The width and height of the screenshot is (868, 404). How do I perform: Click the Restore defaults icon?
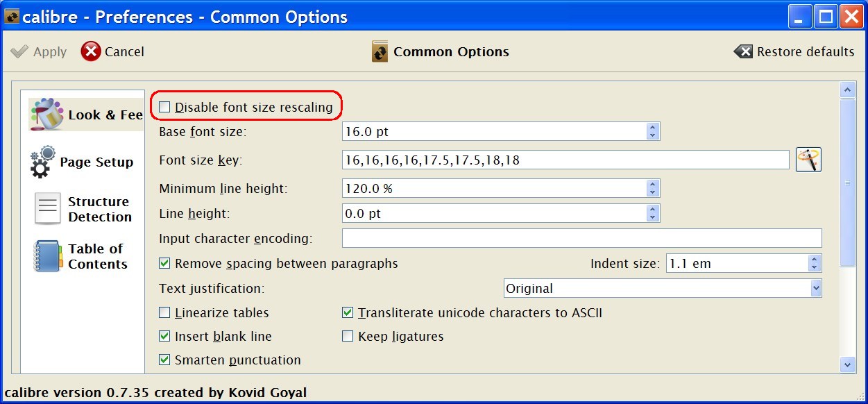click(x=743, y=51)
